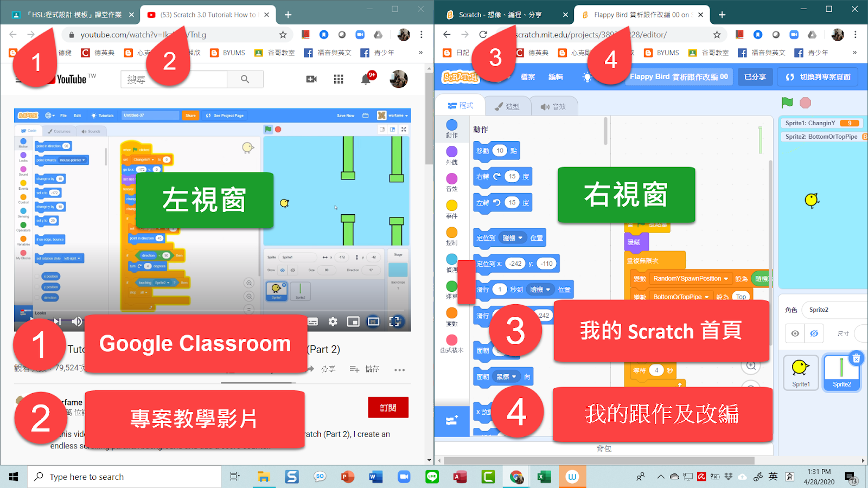Select the Sprite1 thumbnail
Screen dimensions: 868x488
tap(801, 372)
